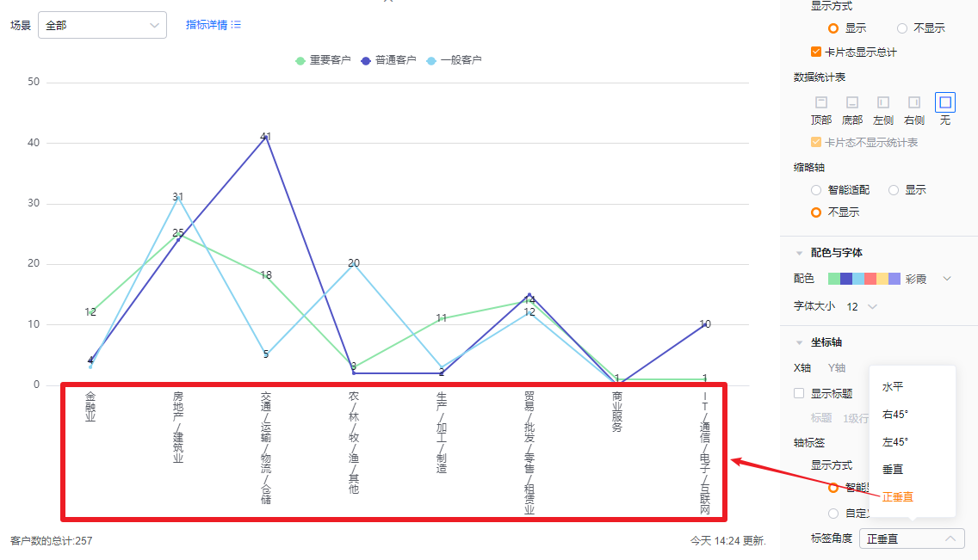Click the 农/林/牧/渔/其他 axis label
The height and width of the screenshot is (560, 978).
pos(354,443)
